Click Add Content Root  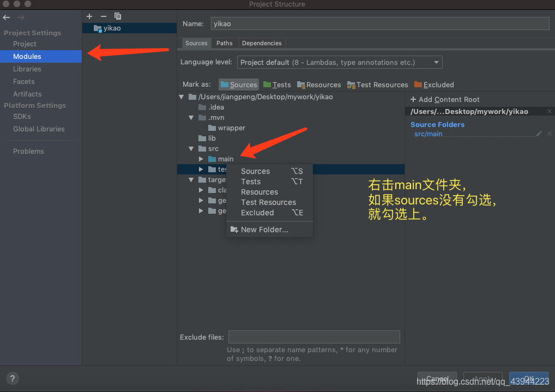click(446, 99)
